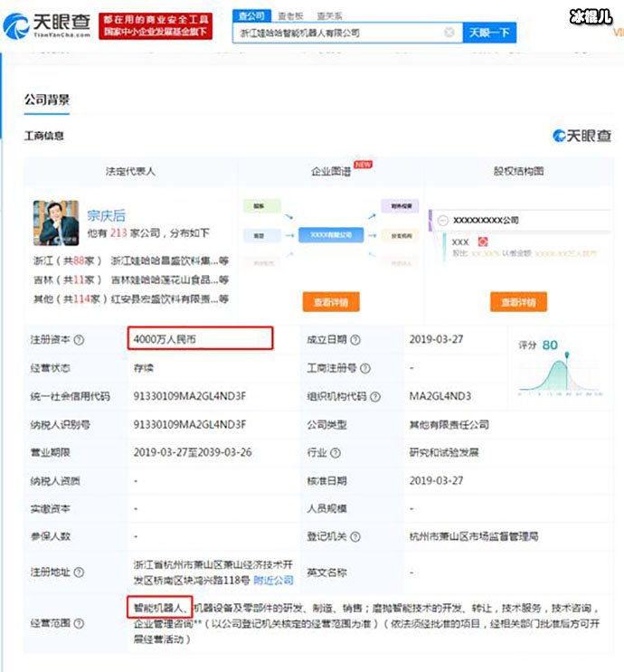624x672 pixels.
Task: Select the 查关系 search tab
Action: tap(329, 16)
